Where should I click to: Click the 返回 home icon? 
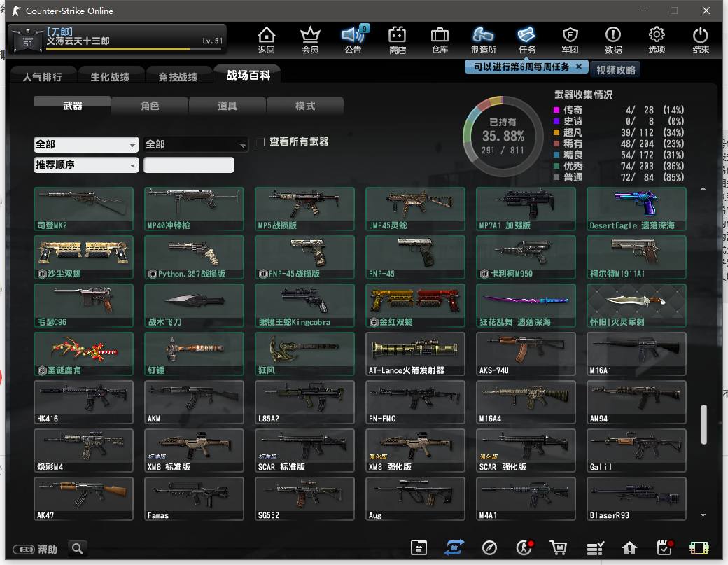(x=267, y=40)
